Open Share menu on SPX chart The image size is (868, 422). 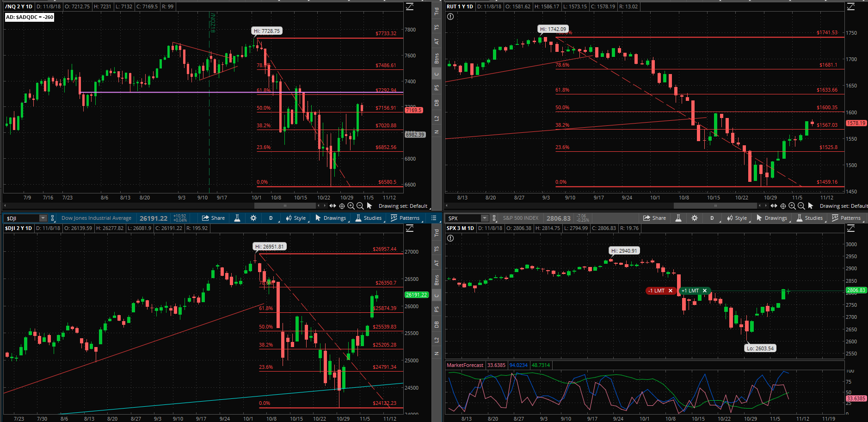pyautogui.click(x=654, y=218)
